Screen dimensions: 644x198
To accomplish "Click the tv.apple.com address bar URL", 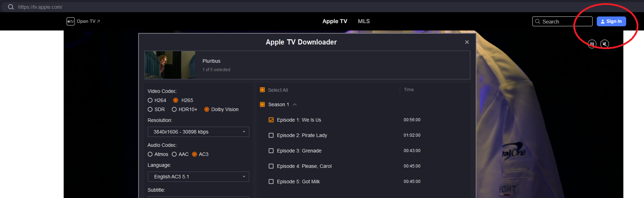I will 40,7.
